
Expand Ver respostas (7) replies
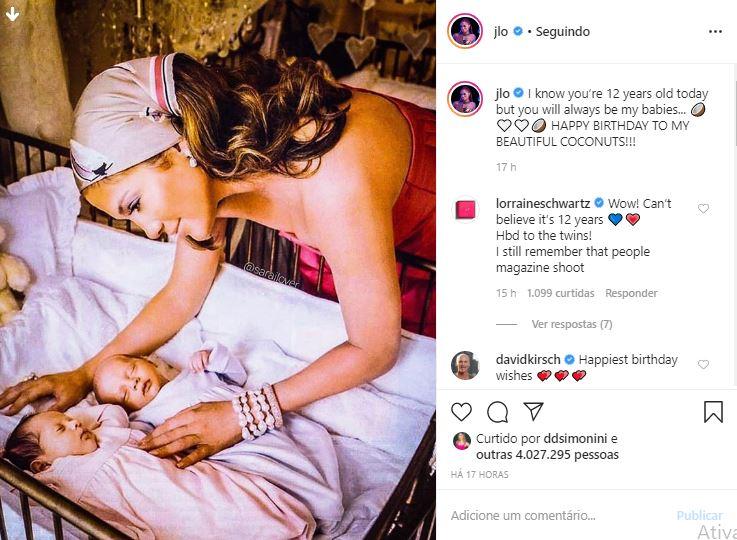pos(572,324)
